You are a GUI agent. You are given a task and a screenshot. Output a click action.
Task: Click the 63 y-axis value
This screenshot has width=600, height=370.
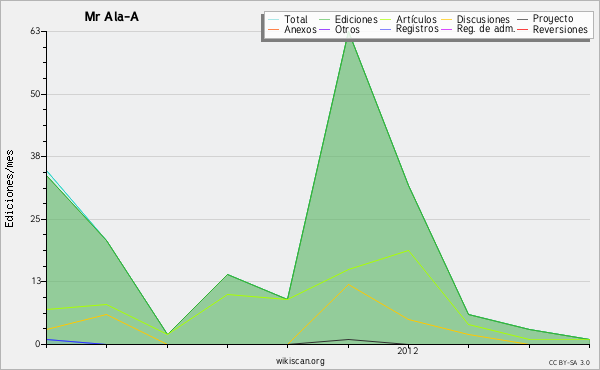[35, 31]
